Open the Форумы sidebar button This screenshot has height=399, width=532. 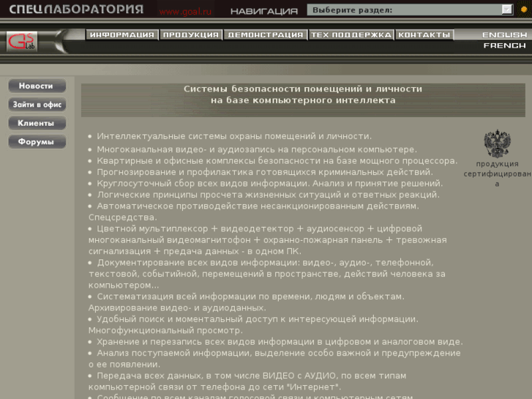(37, 141)
